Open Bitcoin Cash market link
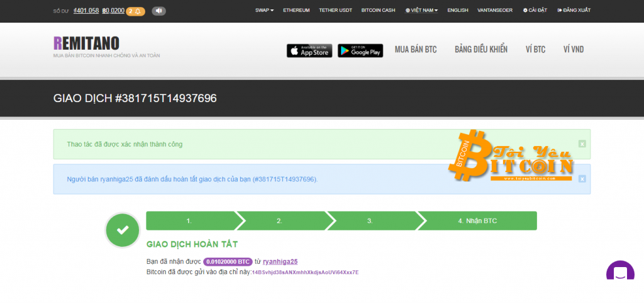644x303 pixels. click(379, 11)
